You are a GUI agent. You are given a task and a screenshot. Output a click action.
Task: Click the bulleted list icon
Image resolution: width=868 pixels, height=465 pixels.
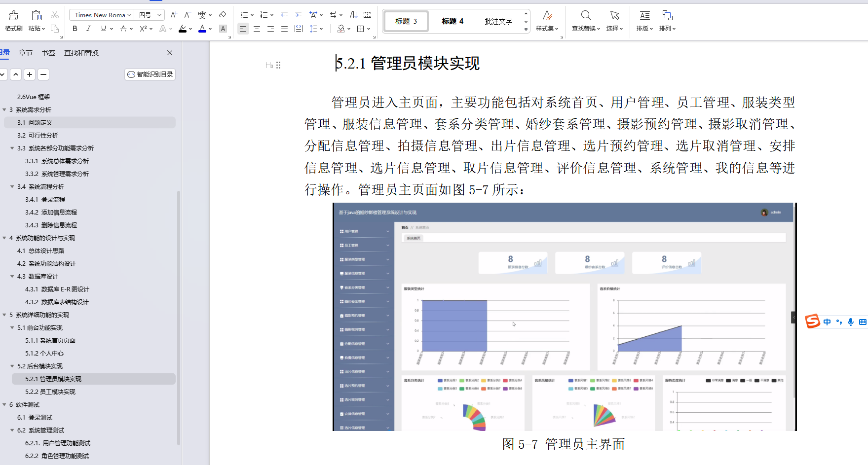coord(244,15)
